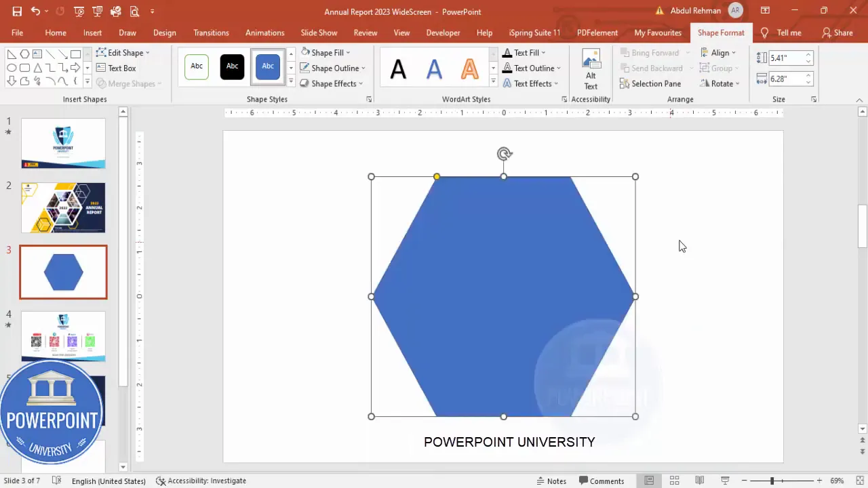
Task: Open Shape Outline options
Action: point(332,68)
